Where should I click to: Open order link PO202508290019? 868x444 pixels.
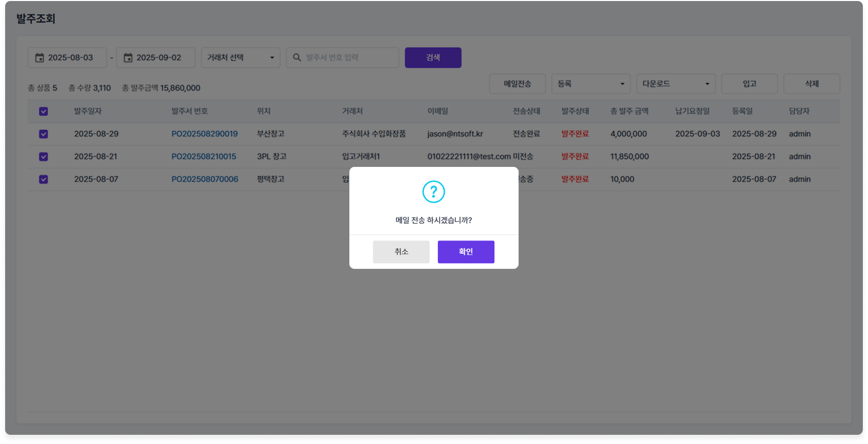click(x=204, y=134)
